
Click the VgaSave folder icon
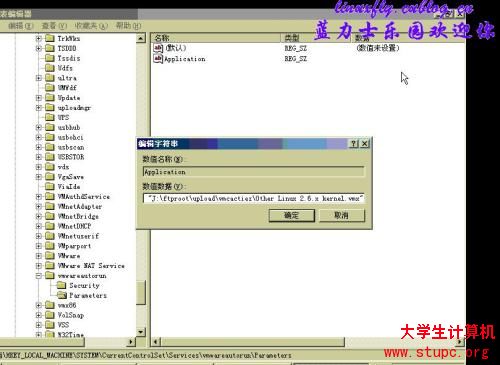tap(50, 176)
